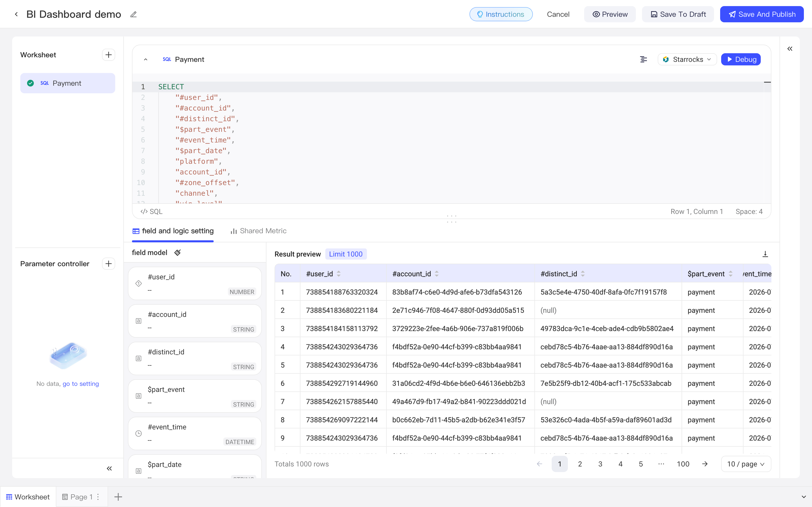Collapse the left worksheet sidebar
Screen dimensions: 812x507
point(109,468)
